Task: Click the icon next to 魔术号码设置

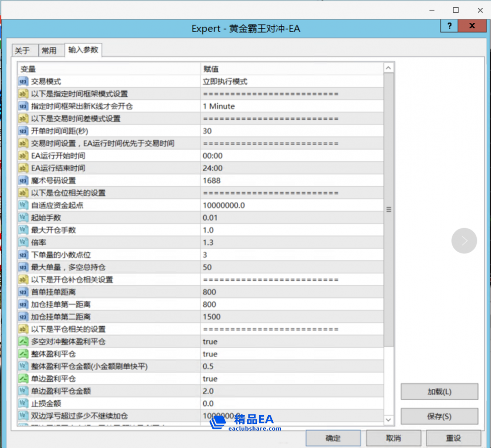Action: tap(23, 181)
